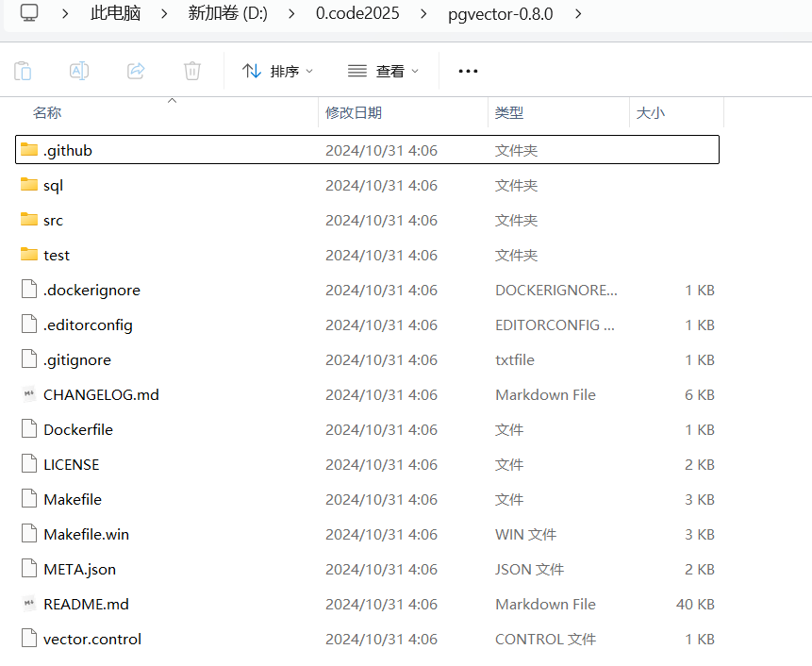Select the CHANGELOG.md file
The width and height of the screenshot is (812, 666).
pyautogui.click(x=101, y=394)
